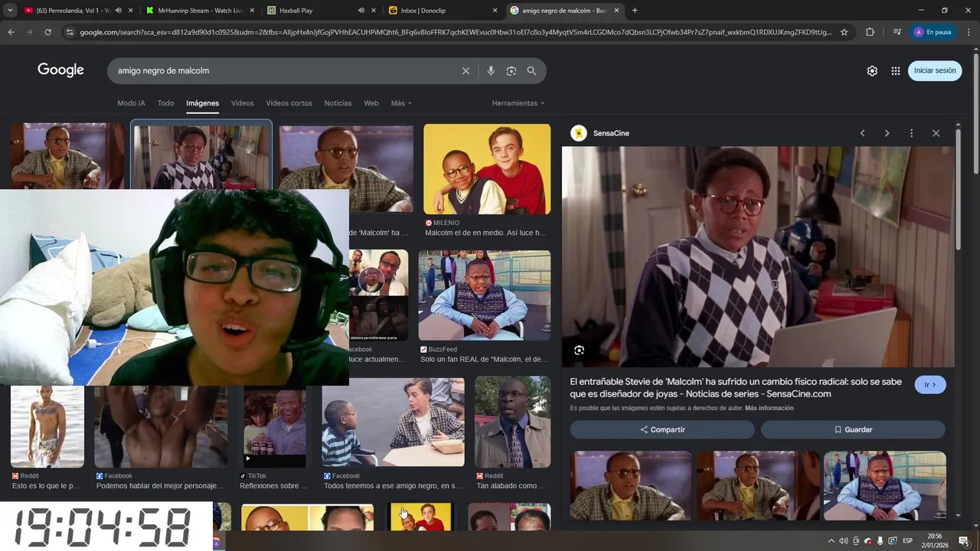Screen dimensions: 980x551
Task: Open system volume icon in tray
Action: tap(843, 541)
